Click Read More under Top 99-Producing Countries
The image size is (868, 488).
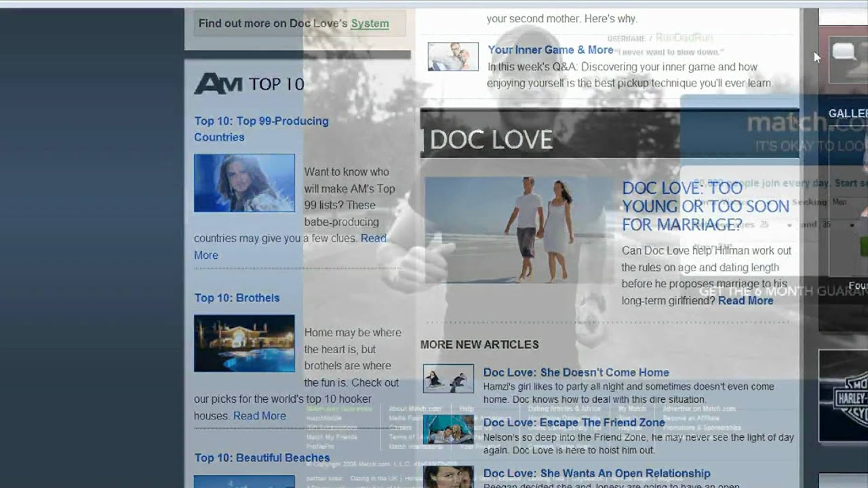click(x=290, y=247)
